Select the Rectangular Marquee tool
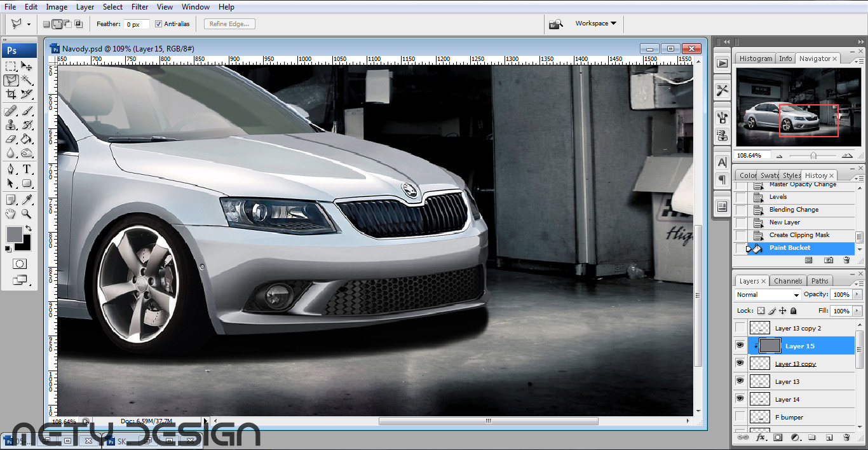This screenshot has width=868, height=450. (11, 66)
